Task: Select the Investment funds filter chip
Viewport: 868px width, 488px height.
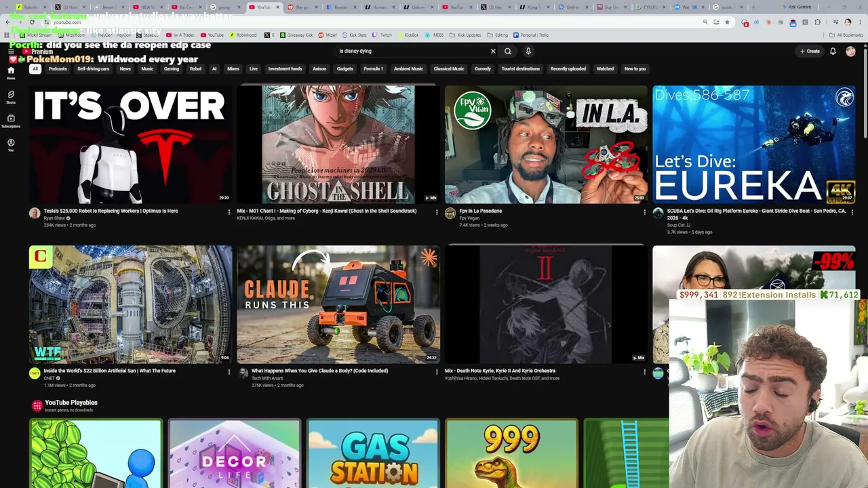Action: coord(285,68)
